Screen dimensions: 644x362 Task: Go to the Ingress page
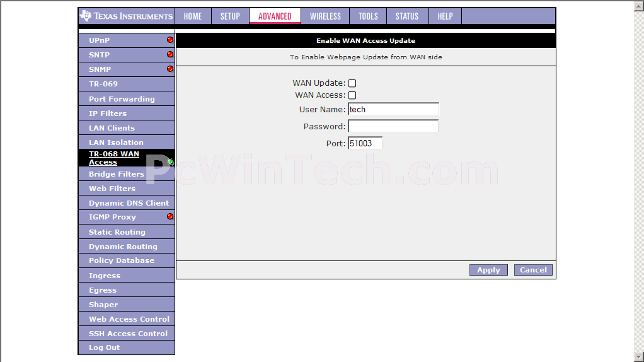105,276
